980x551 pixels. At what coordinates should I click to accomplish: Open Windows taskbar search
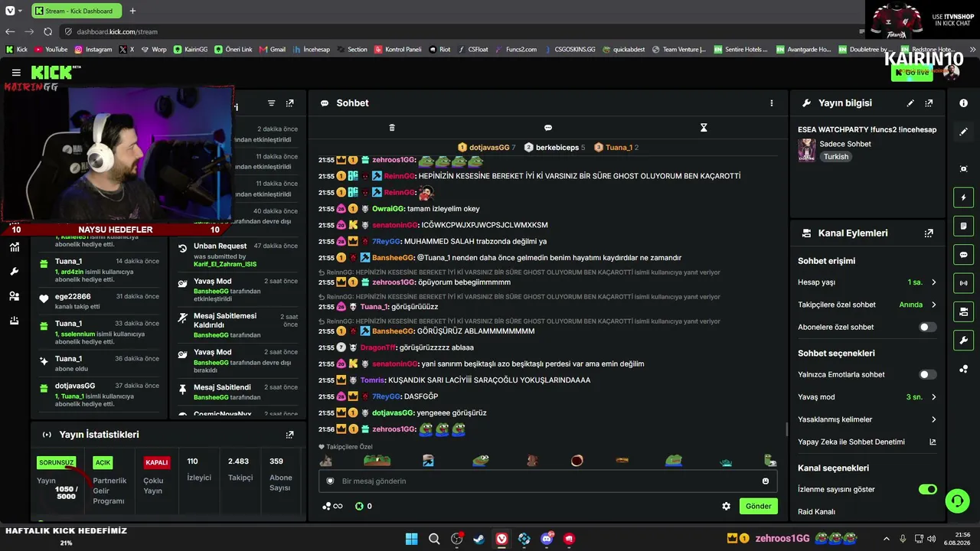(434, 539)
